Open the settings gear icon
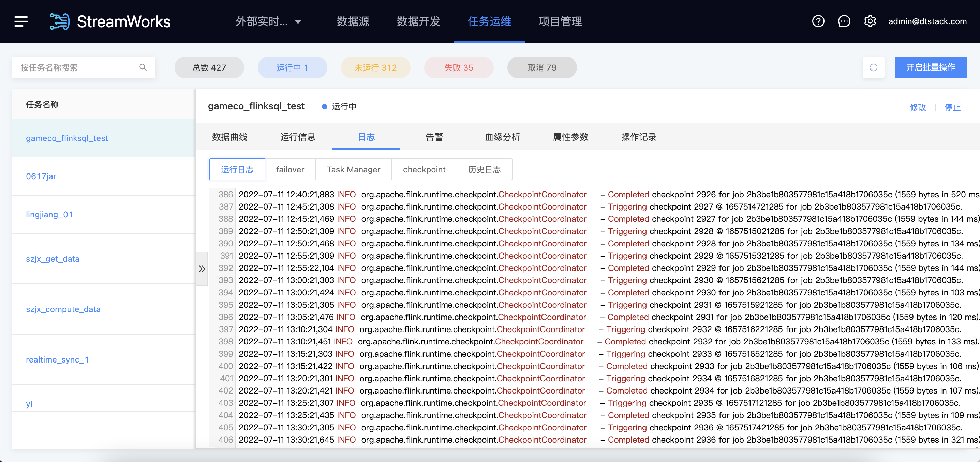Screen dimensions: 980x462 point(870,21)
